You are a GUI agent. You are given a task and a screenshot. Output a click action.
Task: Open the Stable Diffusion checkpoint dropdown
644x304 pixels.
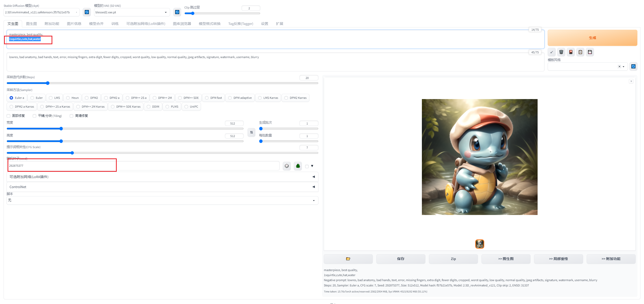point(42,12)
